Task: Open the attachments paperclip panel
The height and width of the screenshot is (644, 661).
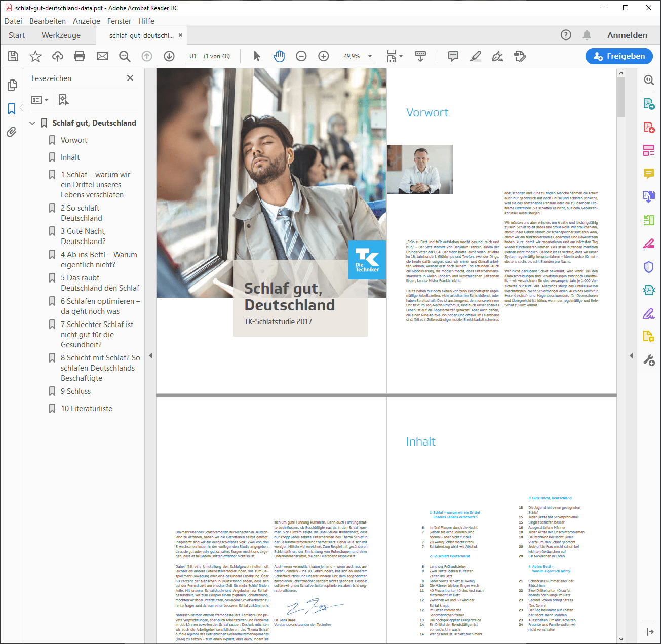Action: 12,132
